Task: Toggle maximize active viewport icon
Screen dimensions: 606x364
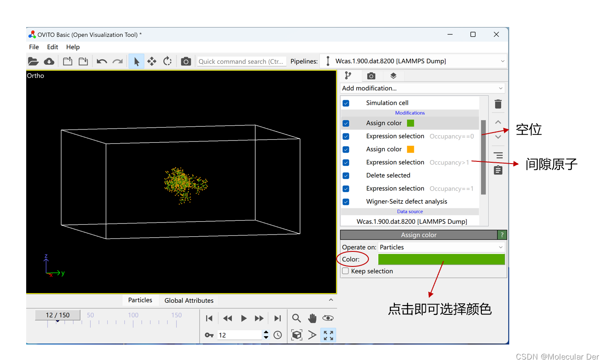Action: pos(328,335)
